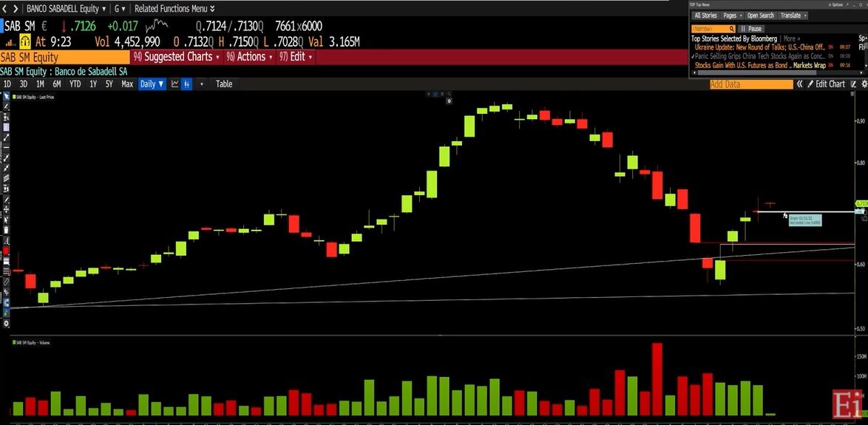
Task: Pause the news feed
Action: [751, 29]
